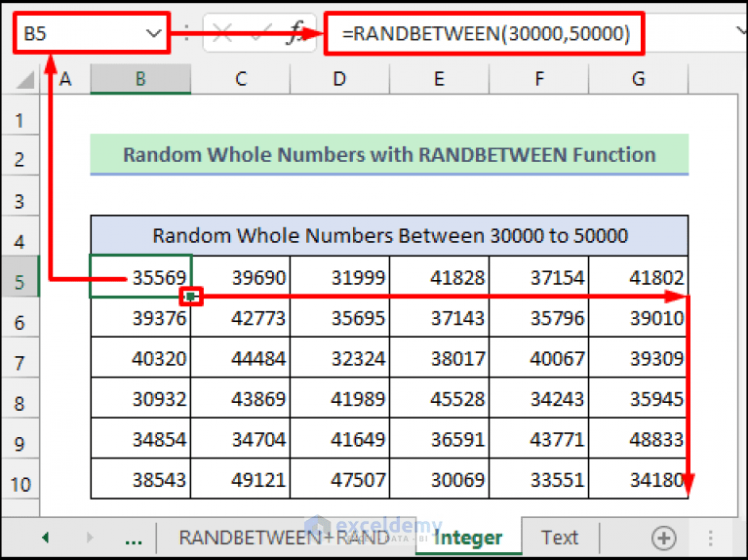This screenshot has width=748, height=560.
Task: Select cell containing 40320
Action: (140, 358)
